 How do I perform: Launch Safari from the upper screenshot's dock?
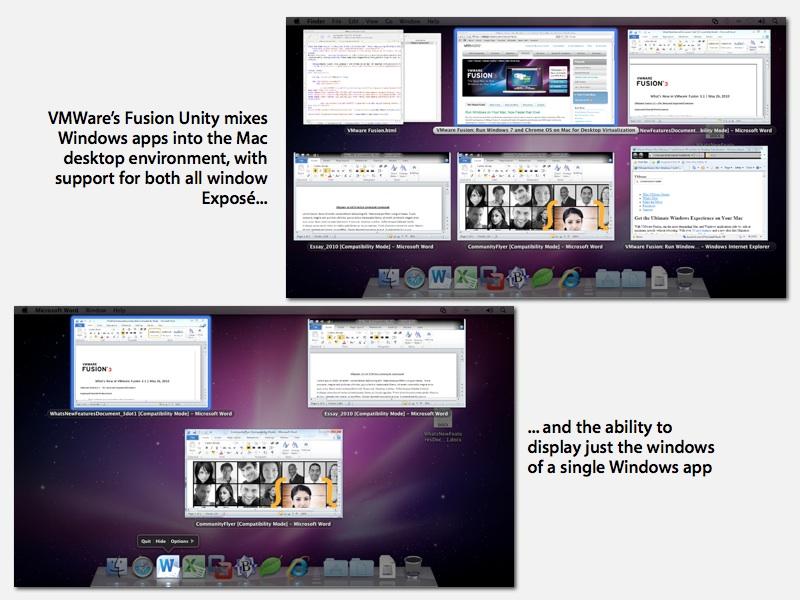(x=414, y=279)
